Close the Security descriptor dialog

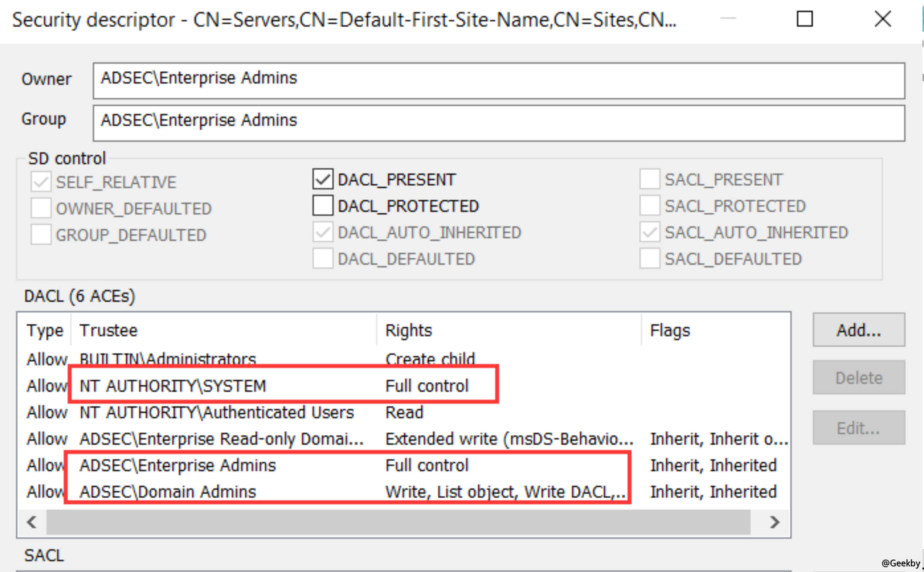tap(882, 19)
